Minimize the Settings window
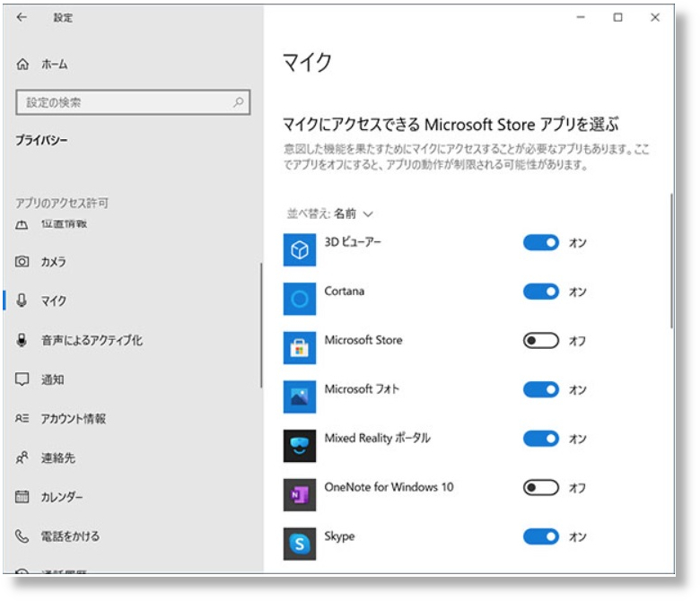700x601 pixels. (x=581, y=17)
